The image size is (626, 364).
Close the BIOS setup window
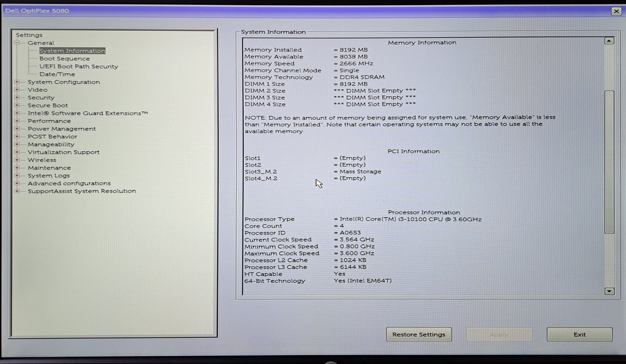click(616, 11)
